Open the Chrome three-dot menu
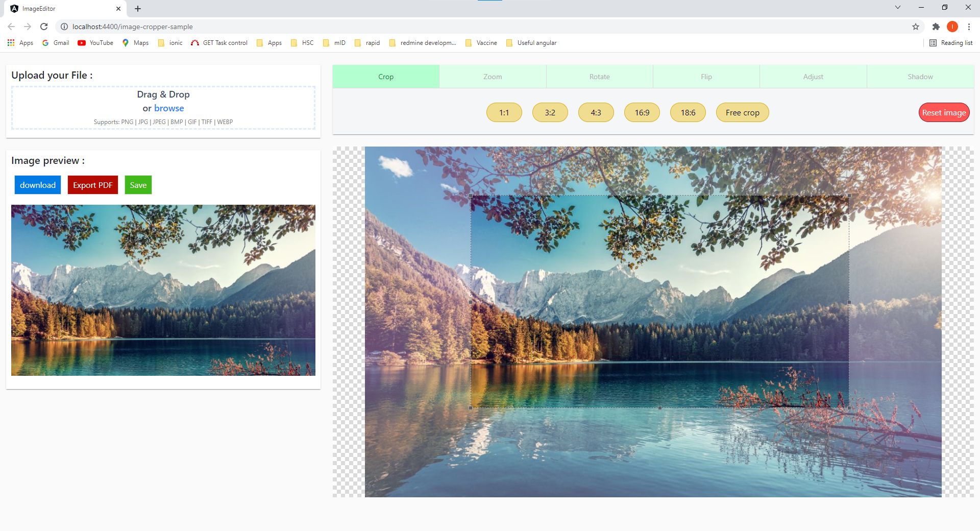 [969, 27]
